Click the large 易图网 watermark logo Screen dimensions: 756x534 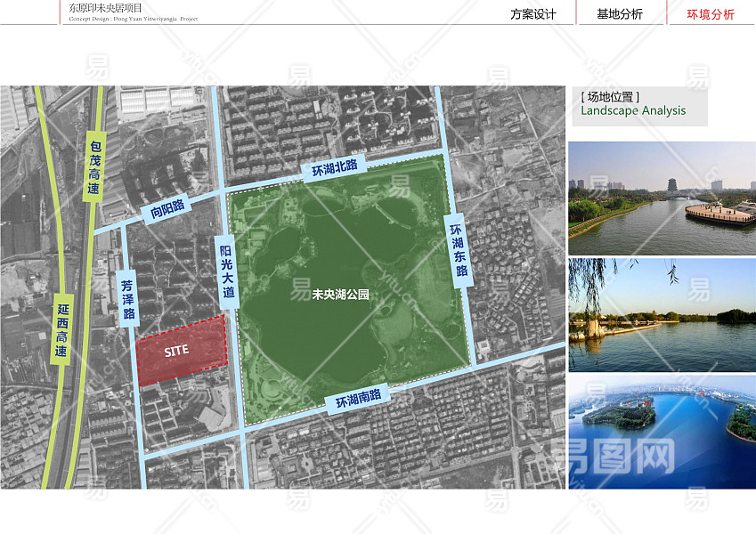[x=613, y=458]
